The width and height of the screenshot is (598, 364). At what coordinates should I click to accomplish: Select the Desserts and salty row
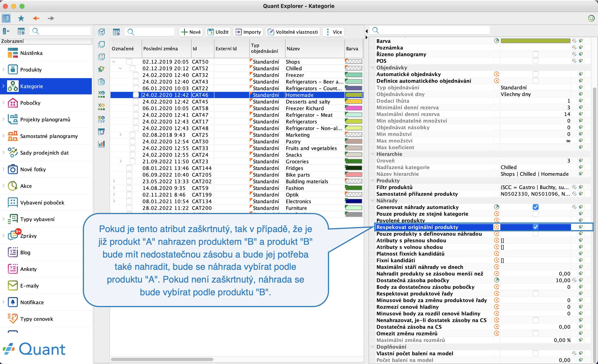237,101
